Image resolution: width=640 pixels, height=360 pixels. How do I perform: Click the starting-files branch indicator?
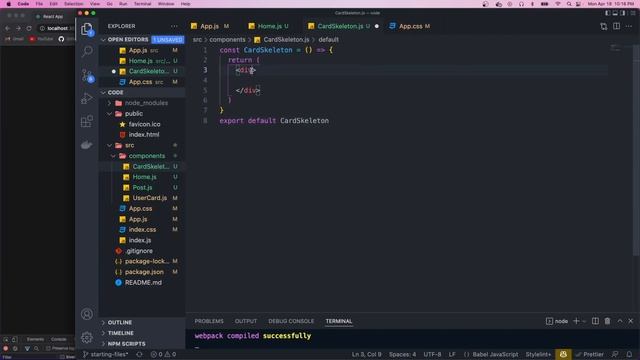[106, 354]
